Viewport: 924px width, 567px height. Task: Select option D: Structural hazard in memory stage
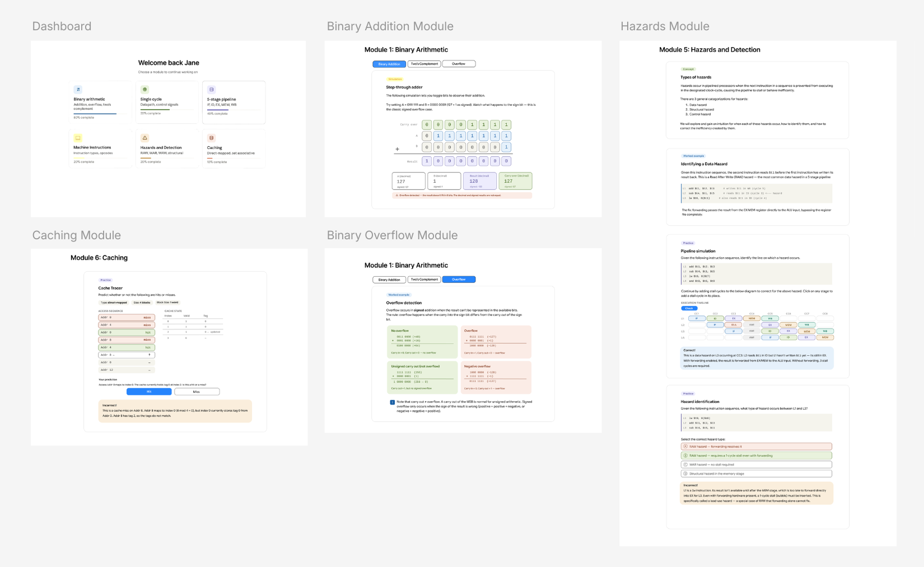tap(757, 473)
